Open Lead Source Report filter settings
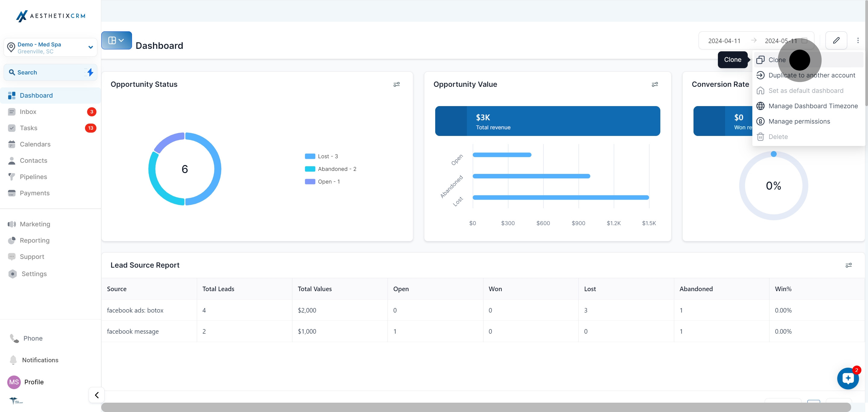The image size is (868, 412). (x=848, y=266)
